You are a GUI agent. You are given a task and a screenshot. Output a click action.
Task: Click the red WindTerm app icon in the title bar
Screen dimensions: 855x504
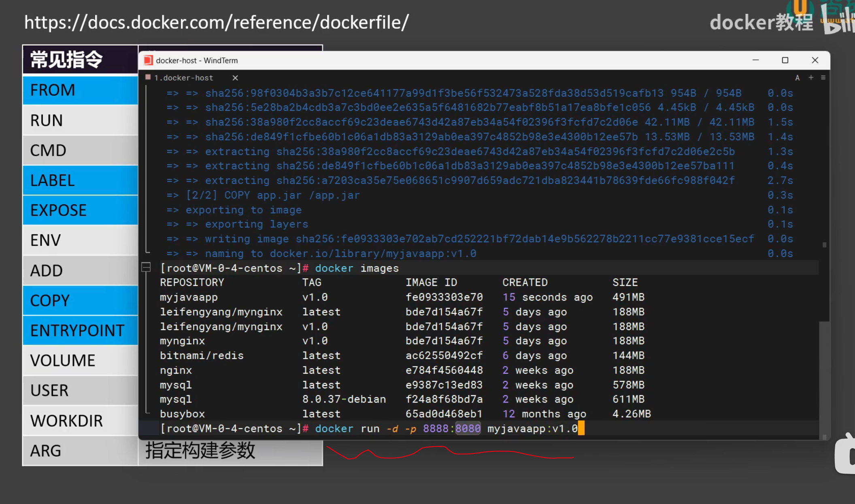pyautogui.click(x=148, y=60)
